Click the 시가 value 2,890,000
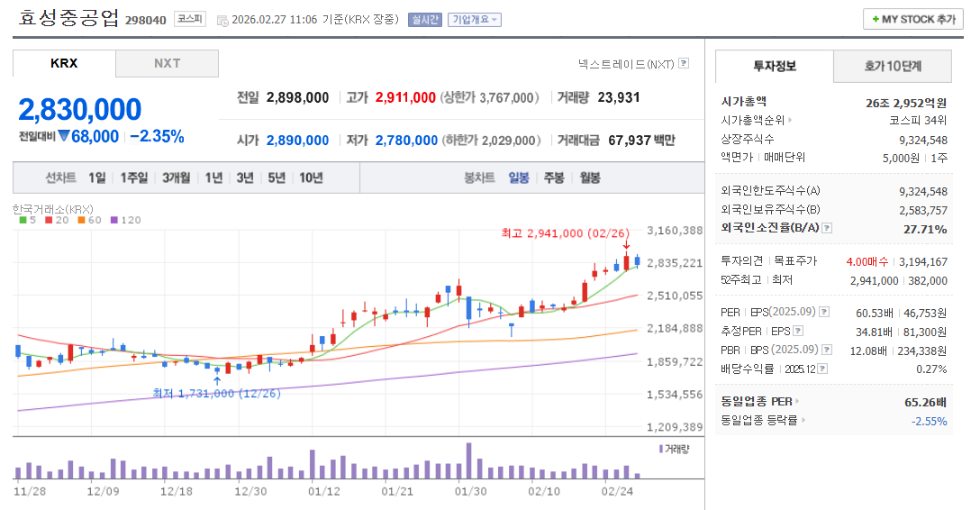The image size is (980, 510). pyautogui.click(x=297, y=141)
